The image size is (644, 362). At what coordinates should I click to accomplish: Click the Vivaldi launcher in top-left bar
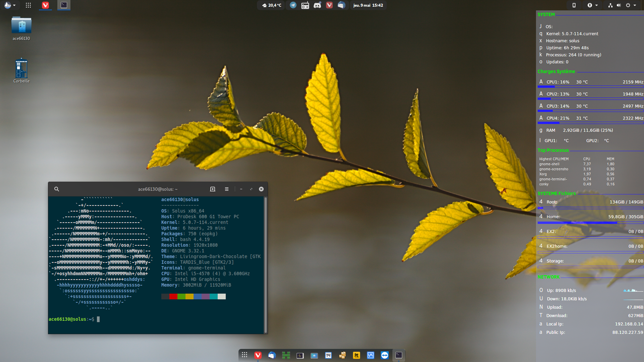click(x=46, y=5)
